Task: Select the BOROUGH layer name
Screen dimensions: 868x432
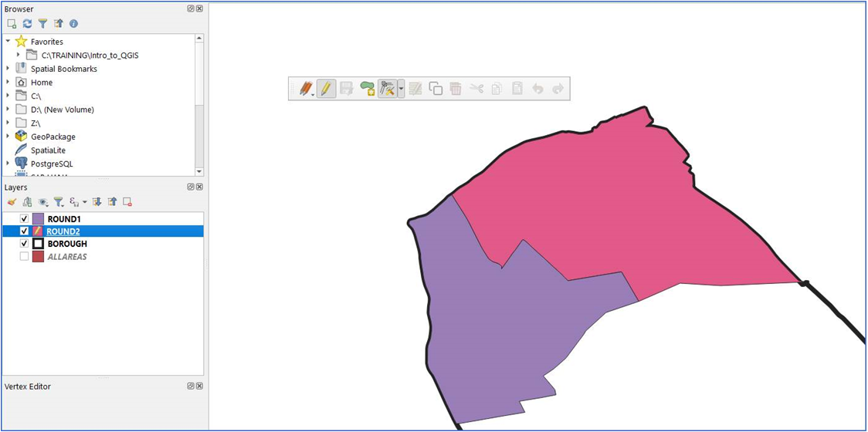Action: (67, 244)
